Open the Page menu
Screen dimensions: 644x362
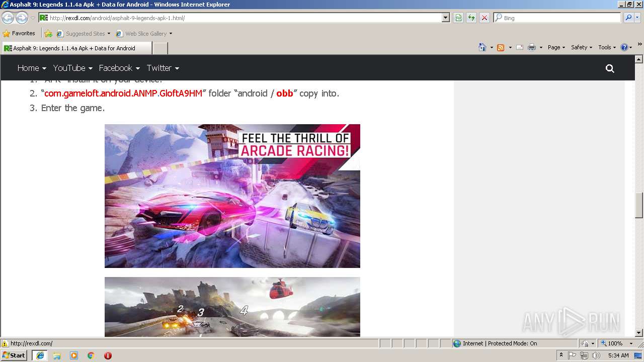coord(556,47)
